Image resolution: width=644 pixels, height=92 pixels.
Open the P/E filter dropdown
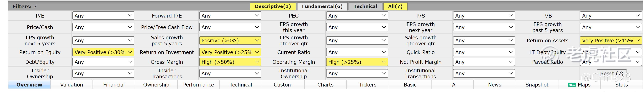pos(103,16)
